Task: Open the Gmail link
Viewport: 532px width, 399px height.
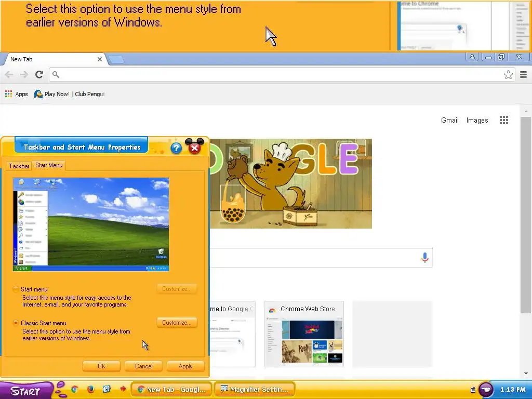Action: coord(450,120)
